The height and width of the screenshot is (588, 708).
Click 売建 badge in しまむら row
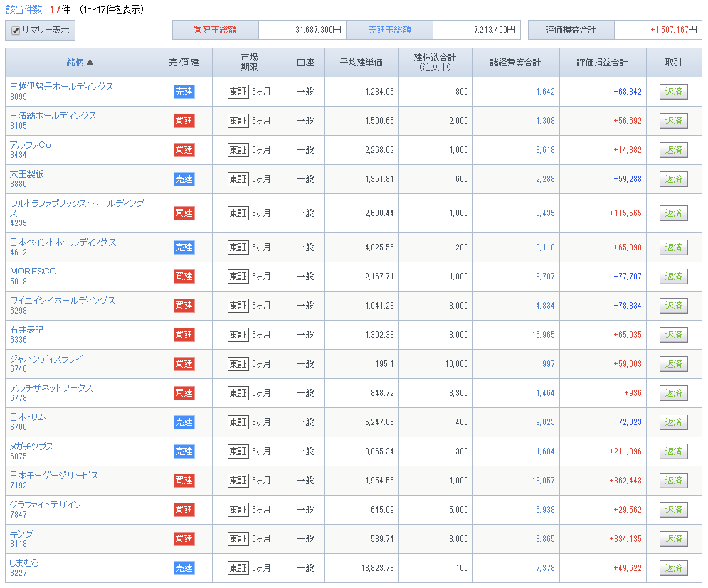click(x=184, y=567)
